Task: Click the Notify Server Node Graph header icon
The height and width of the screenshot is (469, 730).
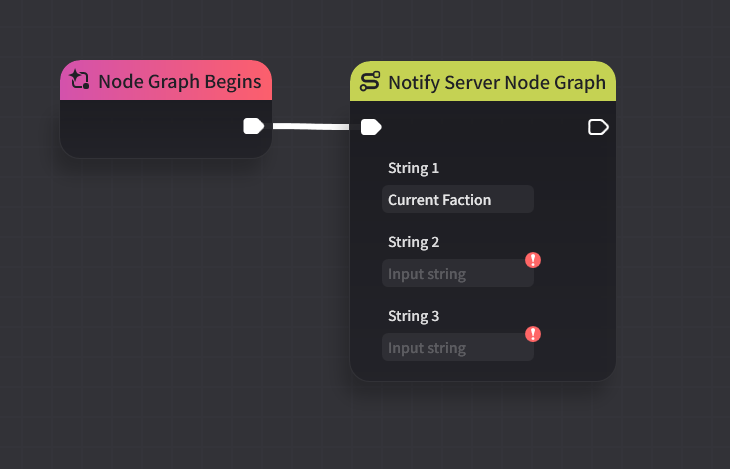Action: click(370, 81)
